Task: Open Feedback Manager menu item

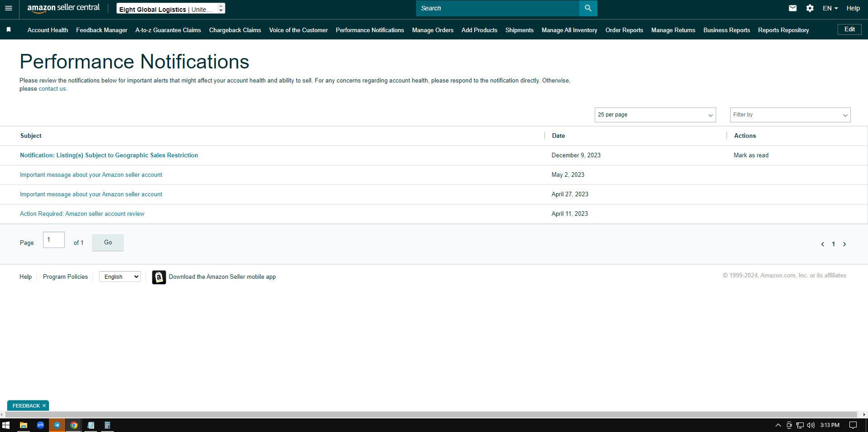Action: coord(102,30)
